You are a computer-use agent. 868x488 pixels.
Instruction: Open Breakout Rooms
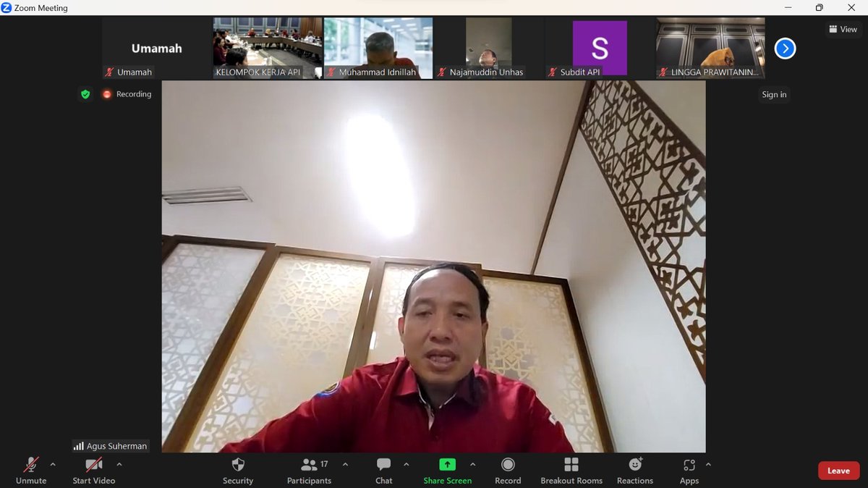pyautogui.click(x=571, y=471)
